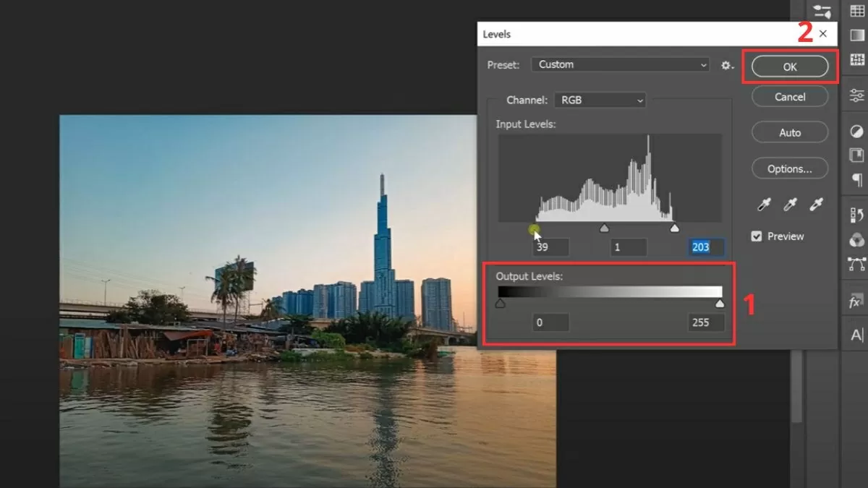Open the Channel dropdown showing RGB
The height and width of the screenshot is (488, 868).
pyautogui.click(x=599, y=100)
